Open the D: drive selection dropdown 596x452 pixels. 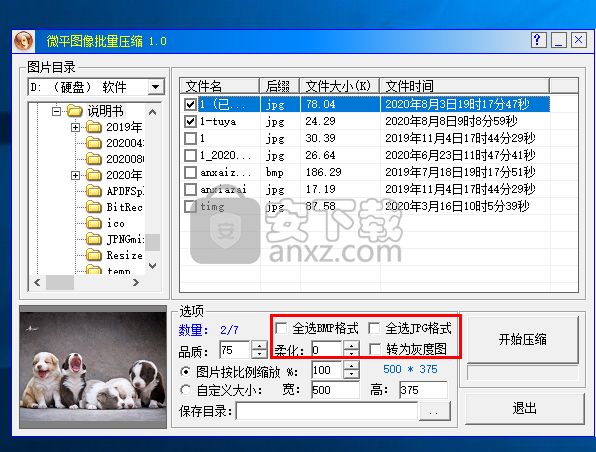click(x=155, y=87)
